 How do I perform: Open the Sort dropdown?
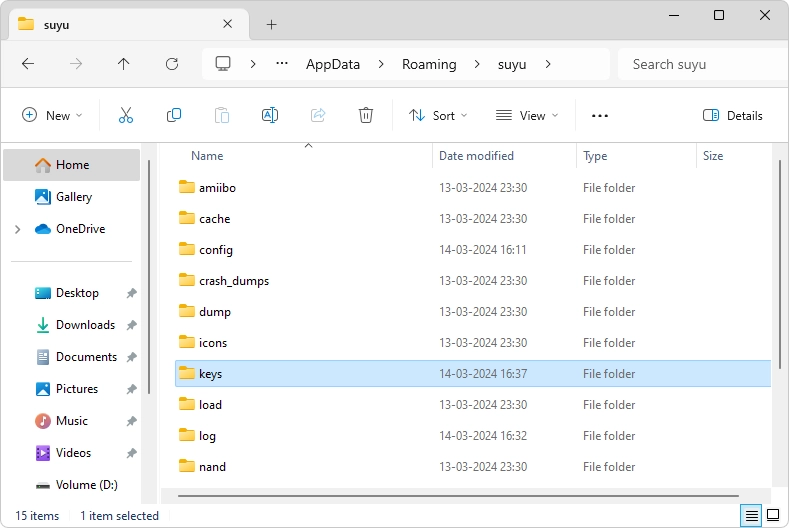coord(438,116)
